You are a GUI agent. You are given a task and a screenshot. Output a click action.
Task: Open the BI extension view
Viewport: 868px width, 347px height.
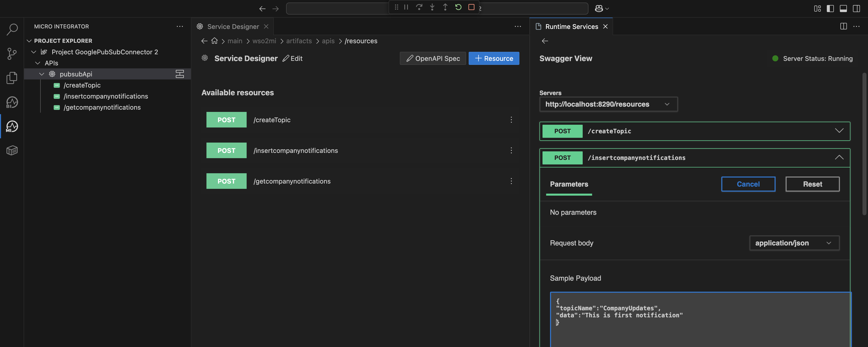click(12, 102)
